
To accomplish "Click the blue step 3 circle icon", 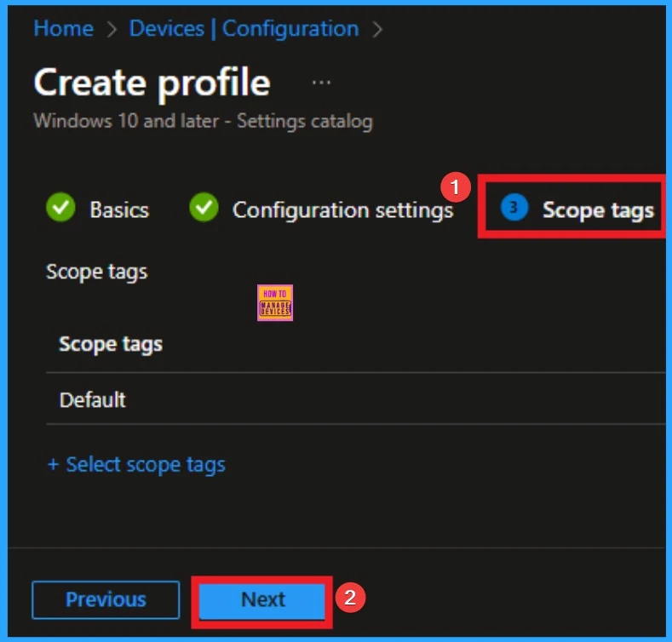I will tap(514, 208).
